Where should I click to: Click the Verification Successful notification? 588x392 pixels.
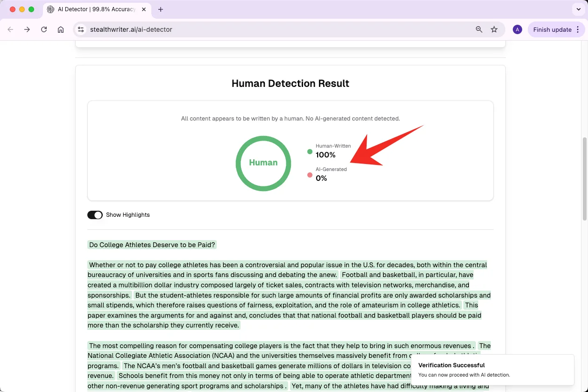click(x=492, y=370)
